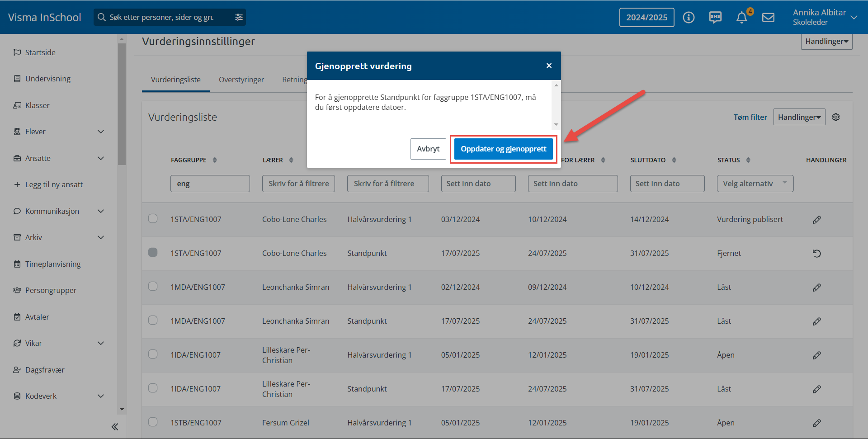Expand the Elever sidebar menu
Screen dimensions: 868x439
[101, 132]
